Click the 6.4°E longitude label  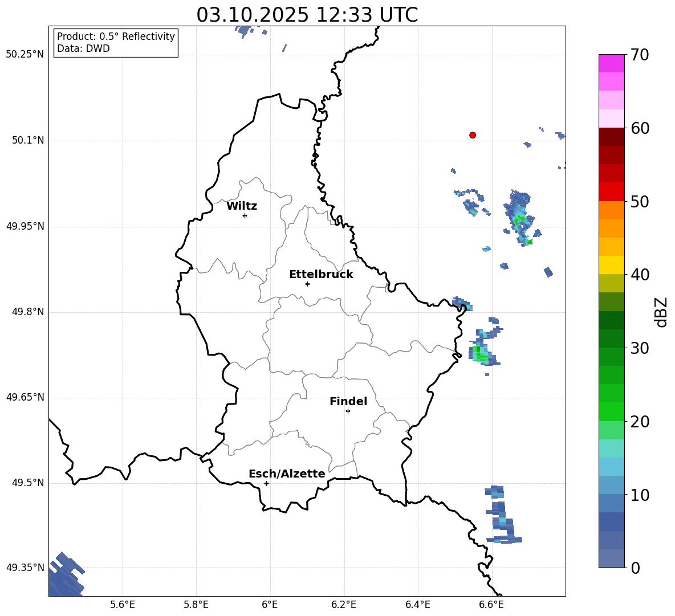(x=417, y=605)
